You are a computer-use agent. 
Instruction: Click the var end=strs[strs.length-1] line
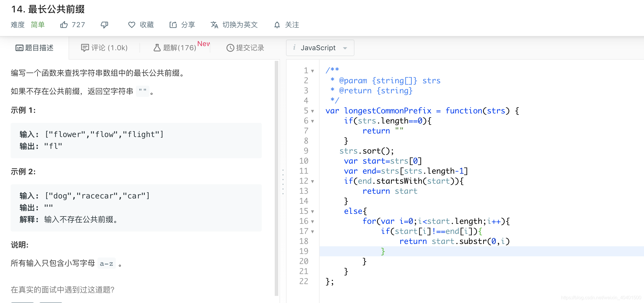406,171
